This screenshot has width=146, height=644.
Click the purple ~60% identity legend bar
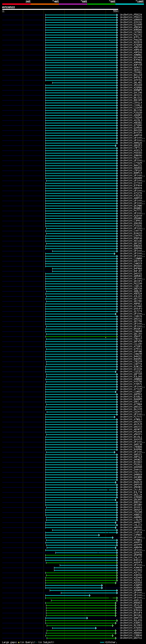coord(73,4)
